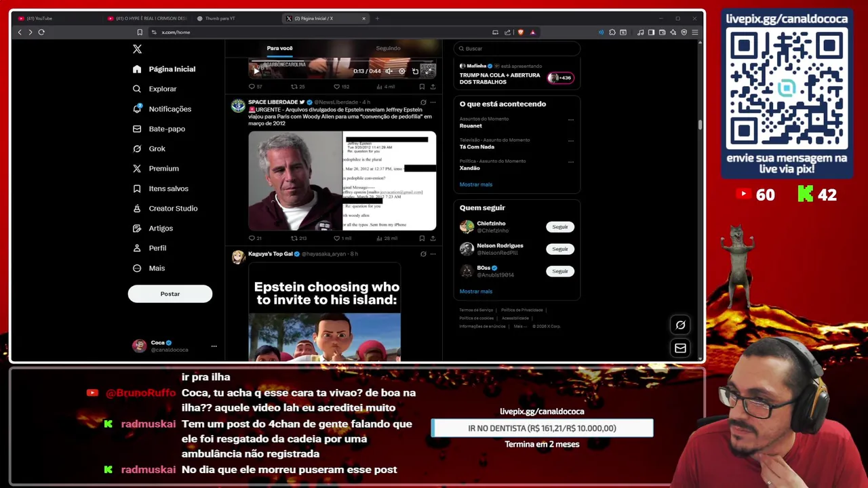View analytics of the 28 mil views post
Screen dimensions: 868x488
tap(387, 238)
